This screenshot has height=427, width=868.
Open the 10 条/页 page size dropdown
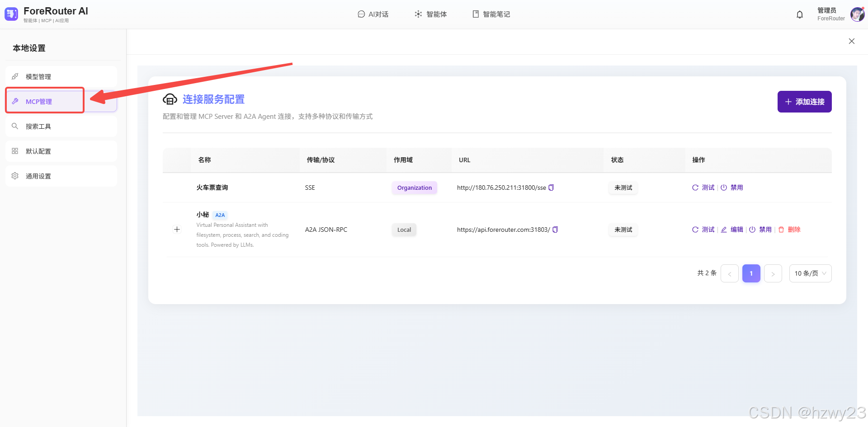coord(811,273)
